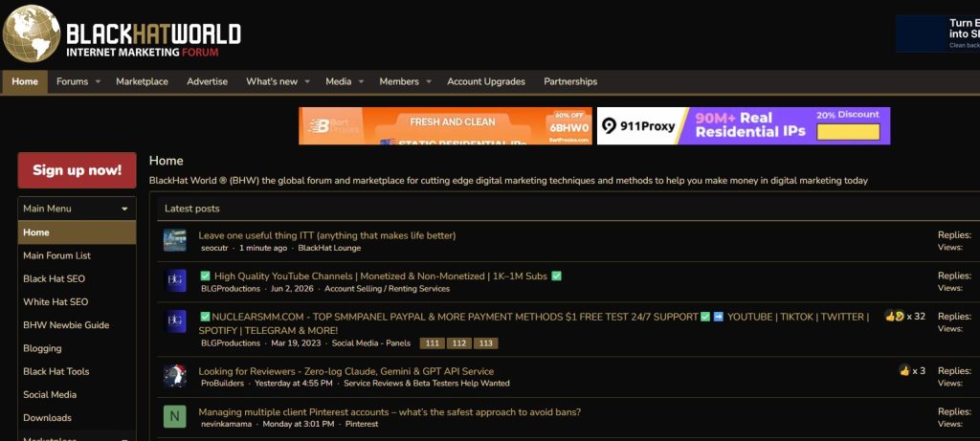The width and height of the screenshot is (980, 441).
Task: Select Home in the sidebar menu
Action: [77, 232]
